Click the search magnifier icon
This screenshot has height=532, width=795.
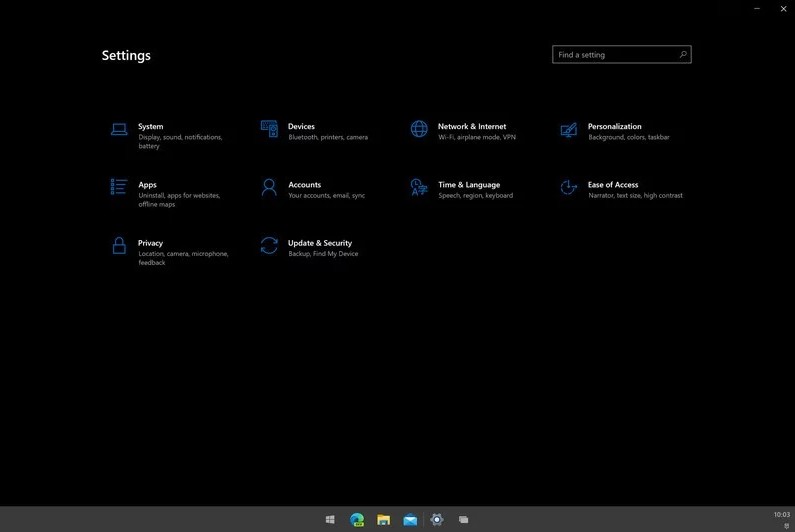coord(683,55)
